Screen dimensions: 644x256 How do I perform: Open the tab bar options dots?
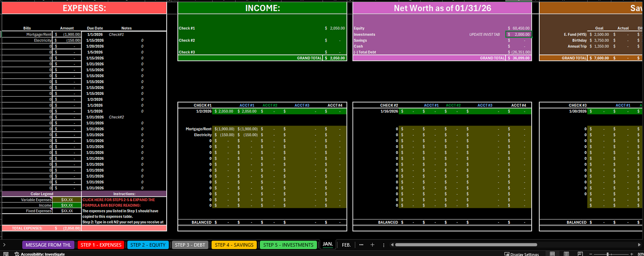[384, 245]
